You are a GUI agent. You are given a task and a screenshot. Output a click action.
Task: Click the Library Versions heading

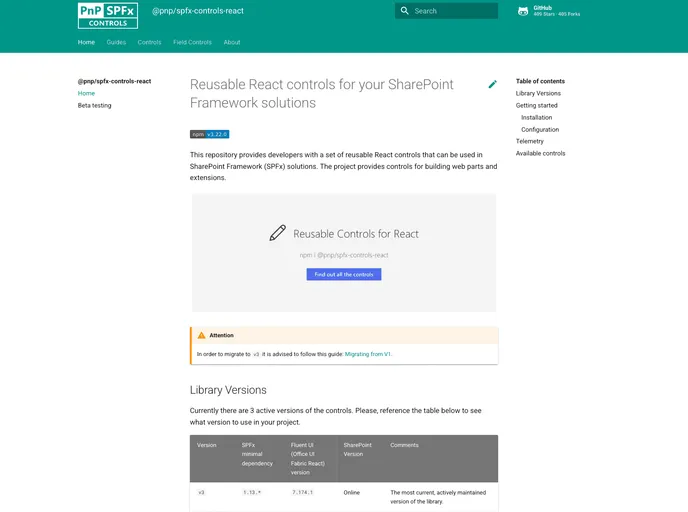click(228, 390)
